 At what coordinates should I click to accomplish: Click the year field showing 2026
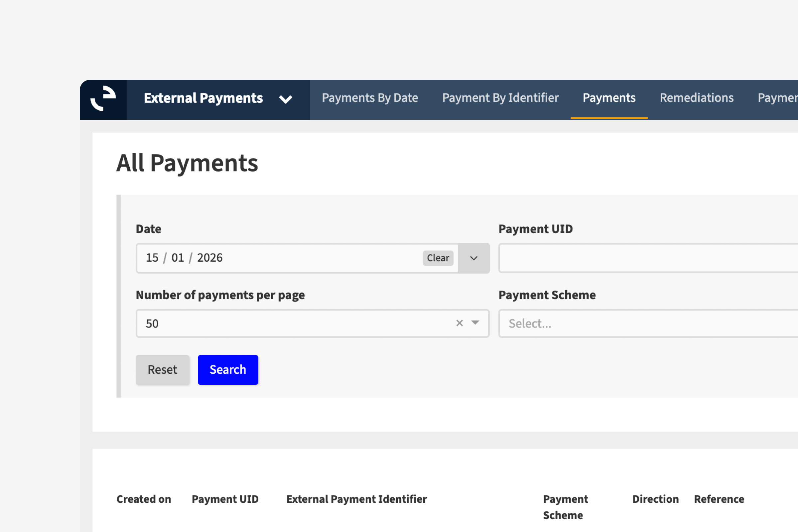pos(210,258)
